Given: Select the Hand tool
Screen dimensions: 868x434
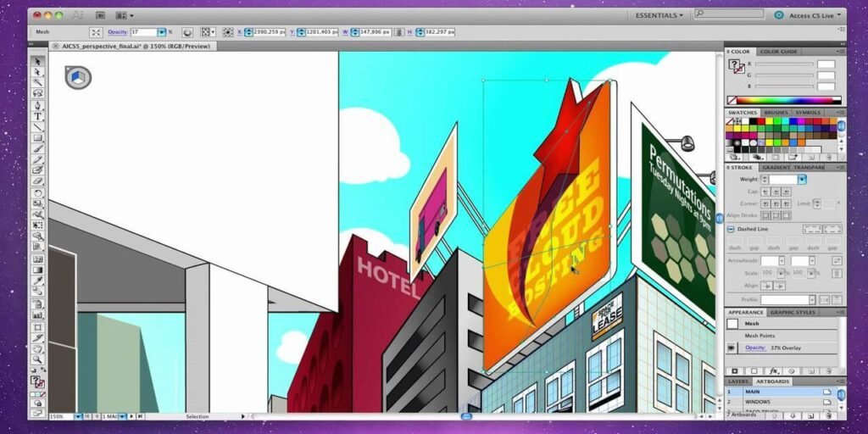Looking at the screenshot, I should (37, 348).
